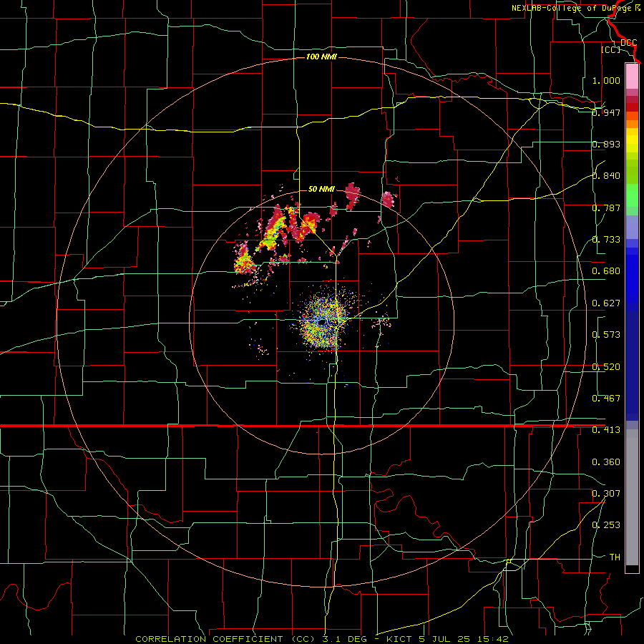
Task: Click the 0.307 legend value
Action: (606, 494)
